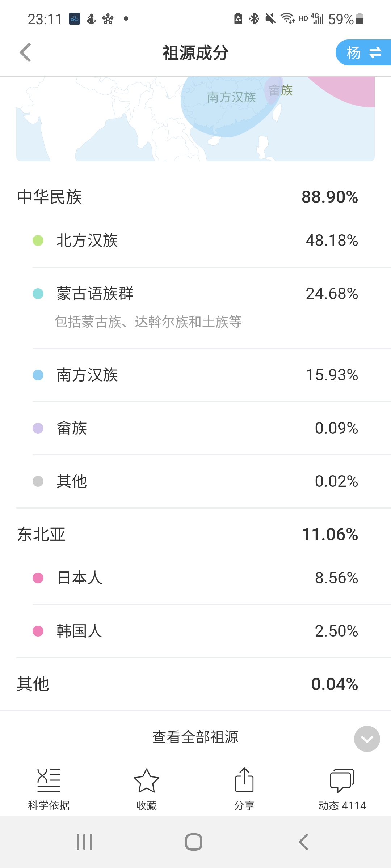Open the 韩国人 2.50% row
391x868 pixels.
tap(195, 631)
